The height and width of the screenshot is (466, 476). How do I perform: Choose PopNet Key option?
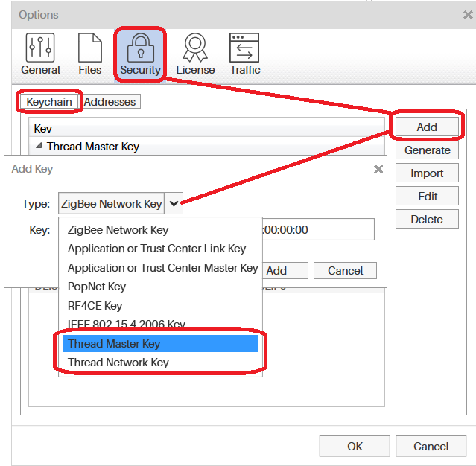[x=160, y=287]
